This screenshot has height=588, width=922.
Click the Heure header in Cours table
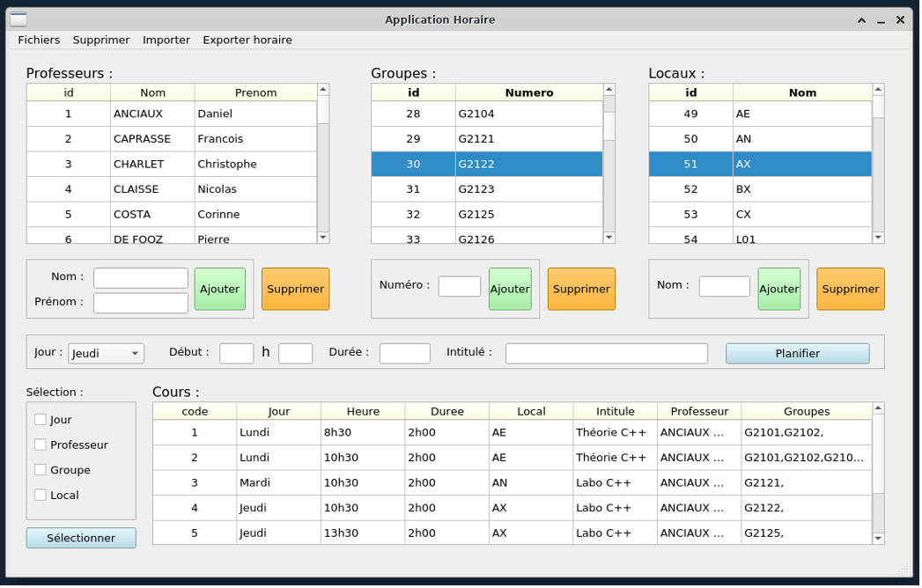[x=363, y=412]
